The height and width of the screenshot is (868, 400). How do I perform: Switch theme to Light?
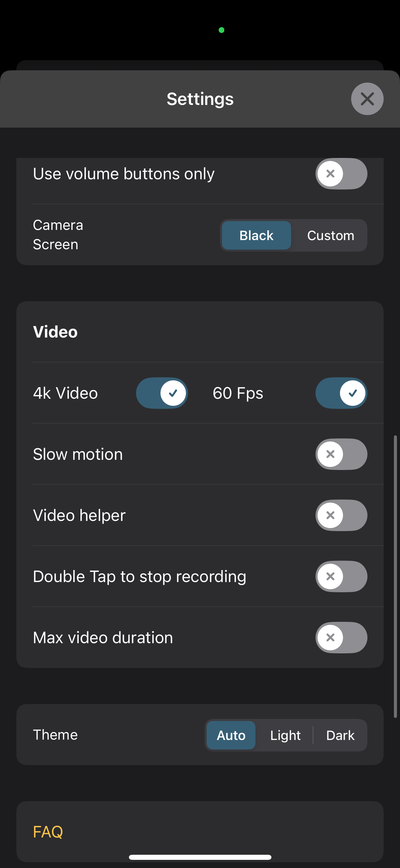(285, 735)
